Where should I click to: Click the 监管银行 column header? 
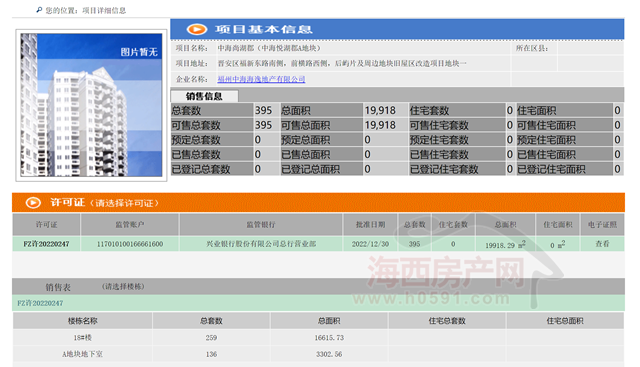(261, 225)
